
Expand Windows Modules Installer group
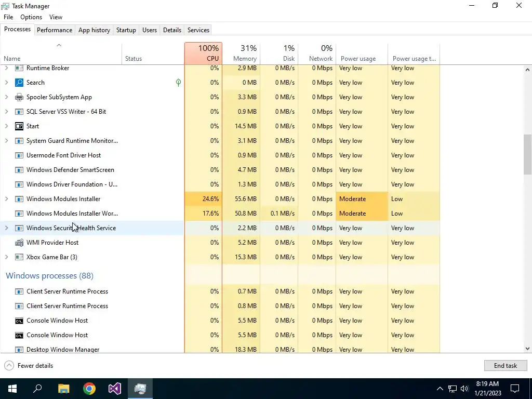6,199
